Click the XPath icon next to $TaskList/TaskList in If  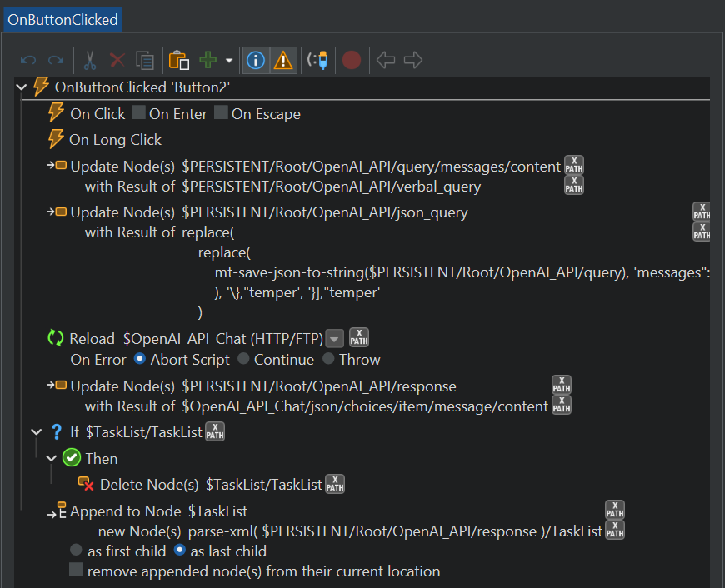[x=215, y=432]
